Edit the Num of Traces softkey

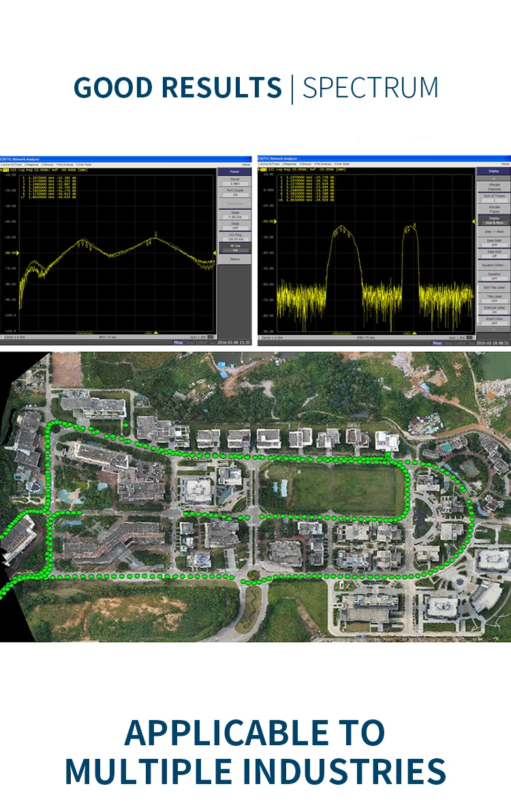[x=494, y=198]
